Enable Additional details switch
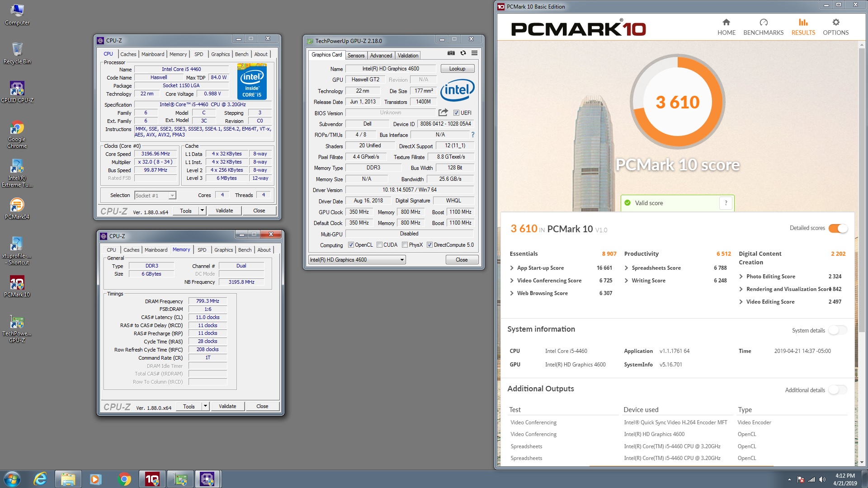This screenshot has width=868, height=488. 838,390
